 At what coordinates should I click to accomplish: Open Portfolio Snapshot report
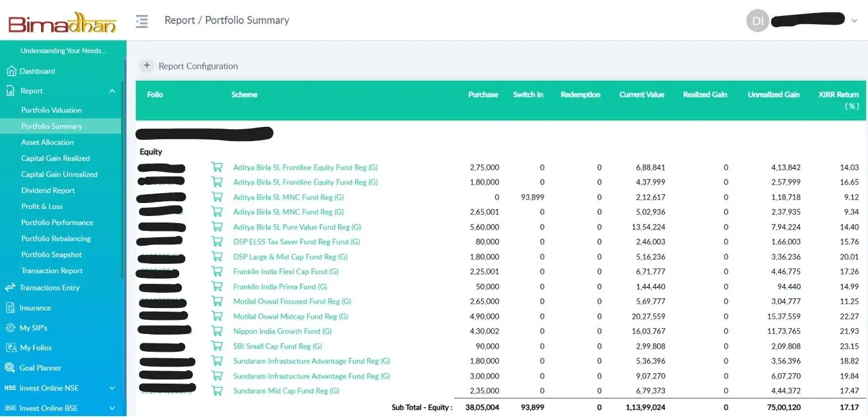[51, 254]
